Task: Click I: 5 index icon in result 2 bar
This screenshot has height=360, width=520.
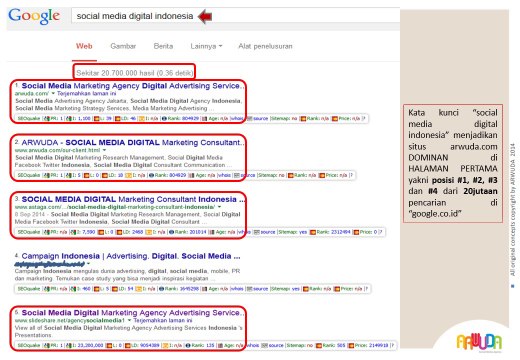Action: click(69, 175)
